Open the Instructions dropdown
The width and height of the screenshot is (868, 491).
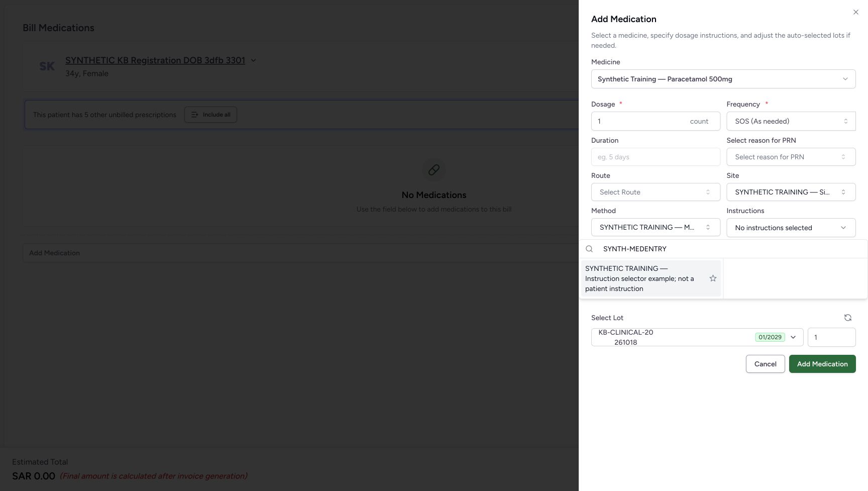pyautogui.click(x=791, y=228)
